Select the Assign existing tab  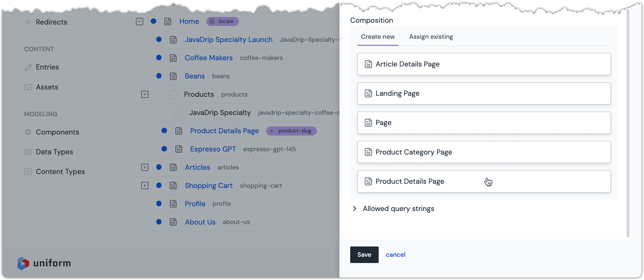coord(430,36)
